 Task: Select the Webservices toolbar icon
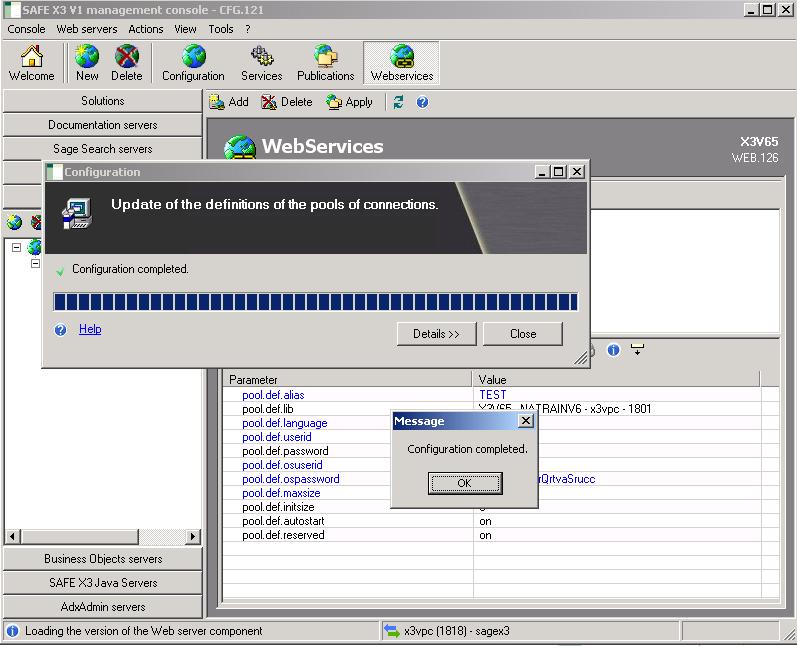click(402, 64)
